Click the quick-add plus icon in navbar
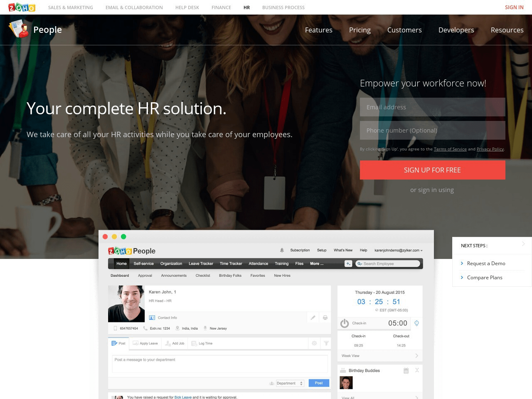Screen dimensions: 532x399 click(348, 264)
